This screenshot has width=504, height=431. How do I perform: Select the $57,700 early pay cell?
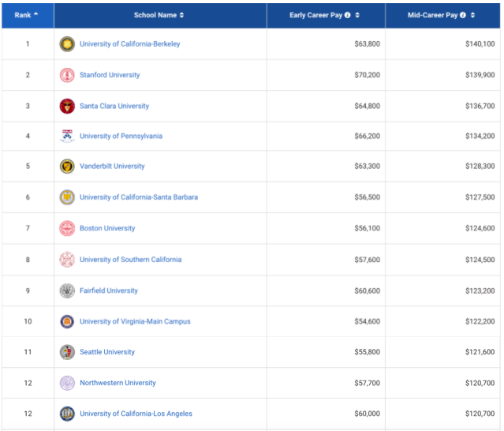pyautogui.click(x=326, y=383)
